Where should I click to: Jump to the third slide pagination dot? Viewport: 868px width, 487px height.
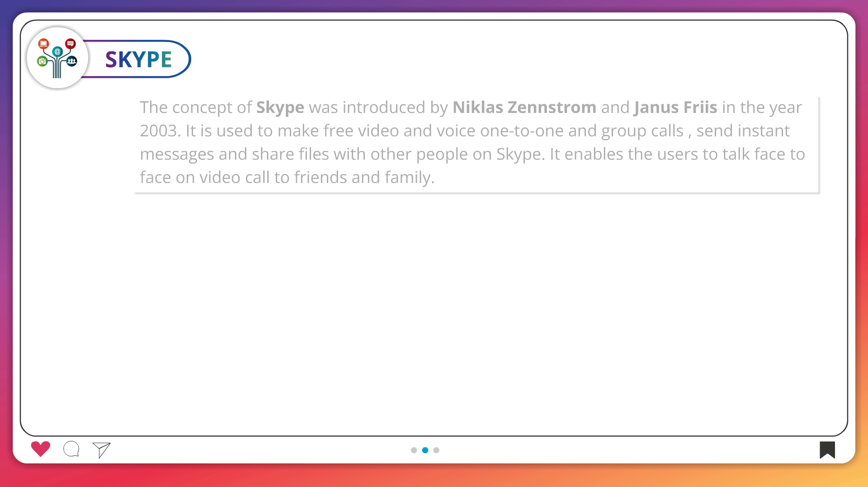[x=436, y=450]
